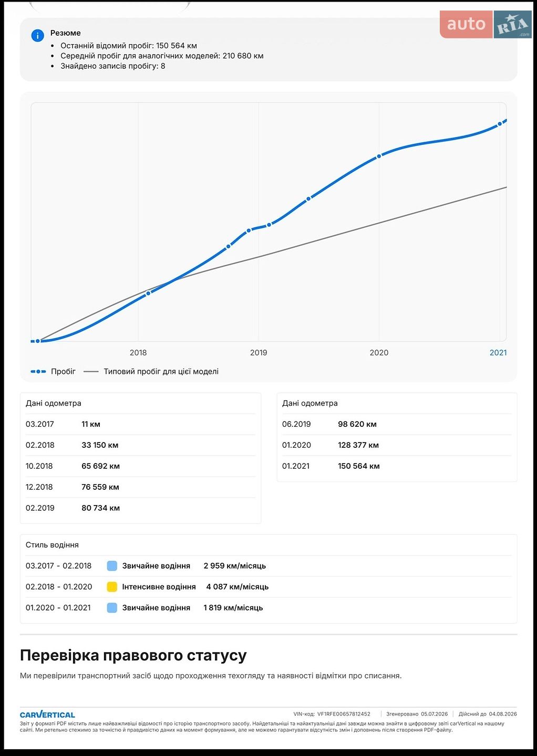Click blue swatch for 03.2017 - 02.2018
Image resolution: width=537 pixels, height=756 pixels.
(112, 566)
